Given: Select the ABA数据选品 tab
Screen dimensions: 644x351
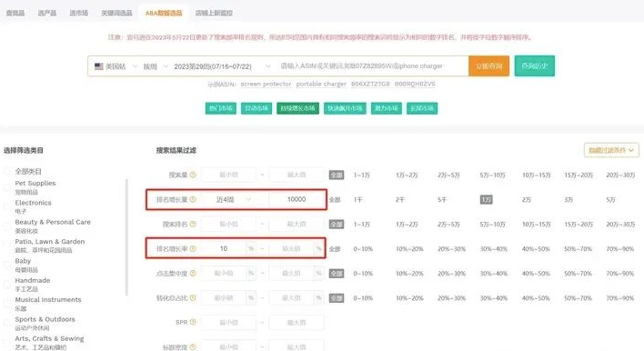Looking at the screenshot, I should 164,13.
